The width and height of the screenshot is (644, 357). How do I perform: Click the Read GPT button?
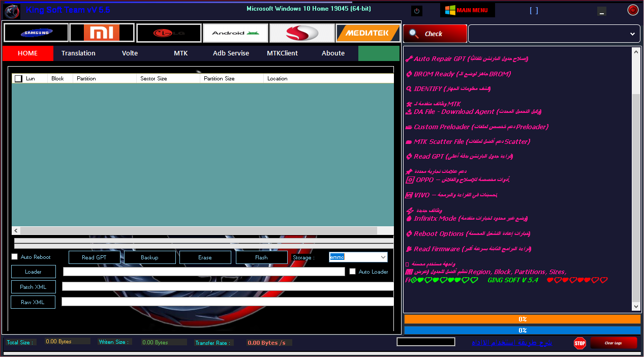pos(95,257)
